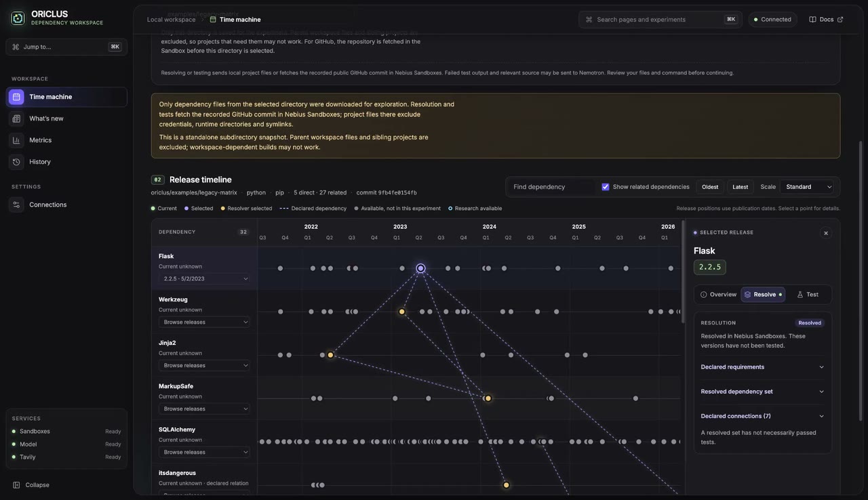This screenshot has width=868, height=500.
Task: Collapse the sidebar
Action: pyautogui.click(x=31, y=485)
